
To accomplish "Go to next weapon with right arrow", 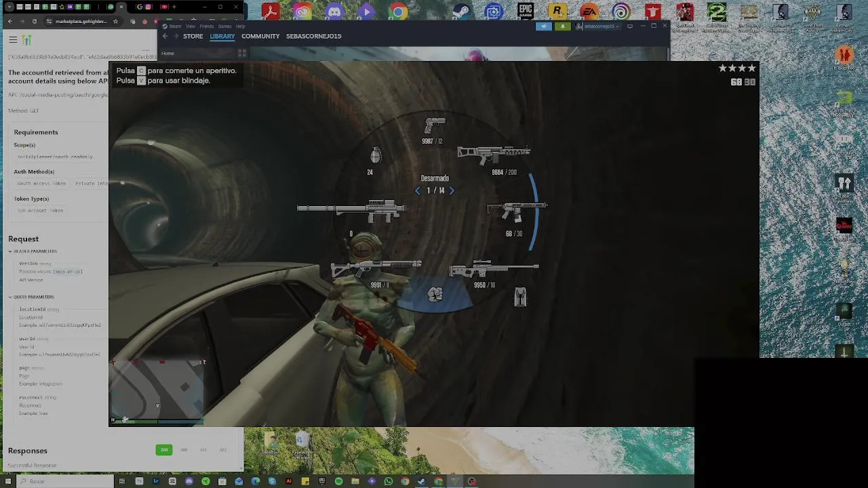I will coord(452,191).
